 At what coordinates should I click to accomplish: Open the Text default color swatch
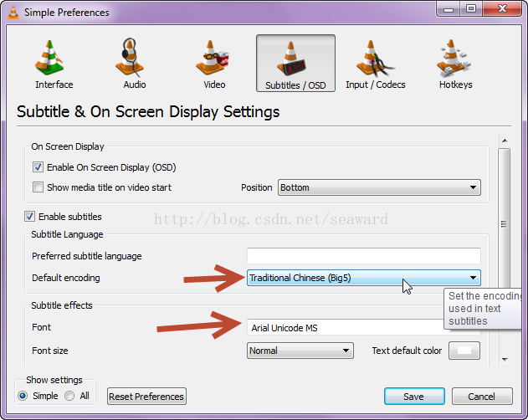(x=464, y=351)
